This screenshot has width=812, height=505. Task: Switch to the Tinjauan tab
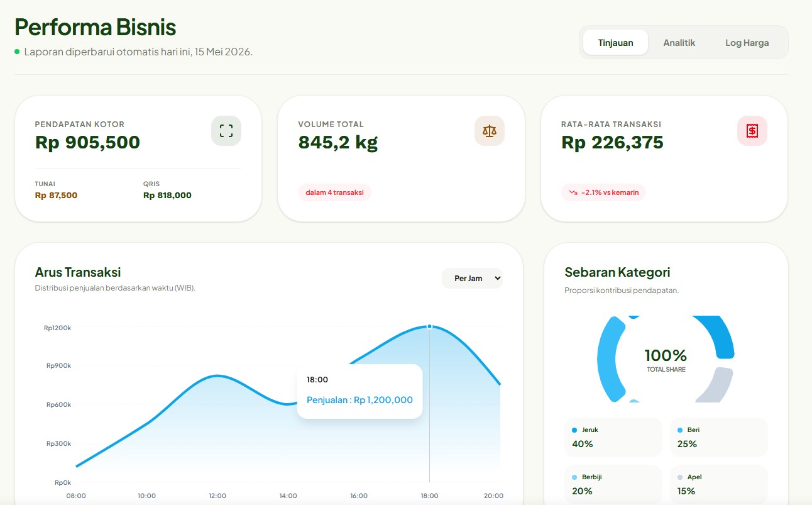(615, 43)
